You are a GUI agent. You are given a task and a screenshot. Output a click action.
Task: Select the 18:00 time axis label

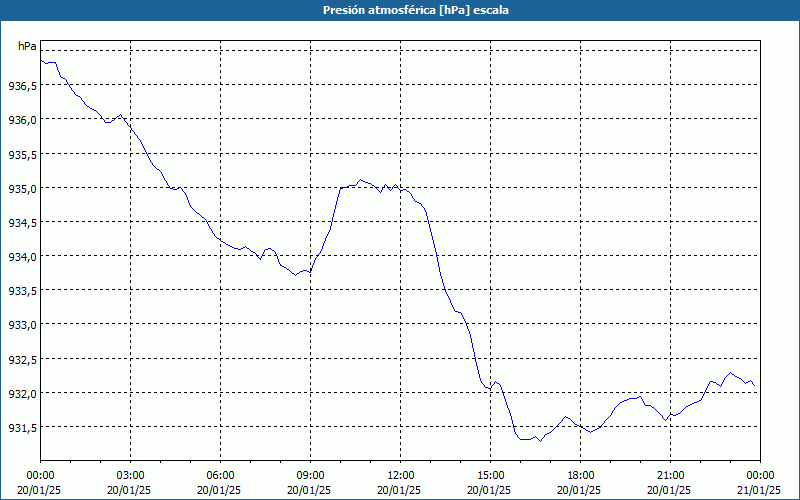[581, 475]
